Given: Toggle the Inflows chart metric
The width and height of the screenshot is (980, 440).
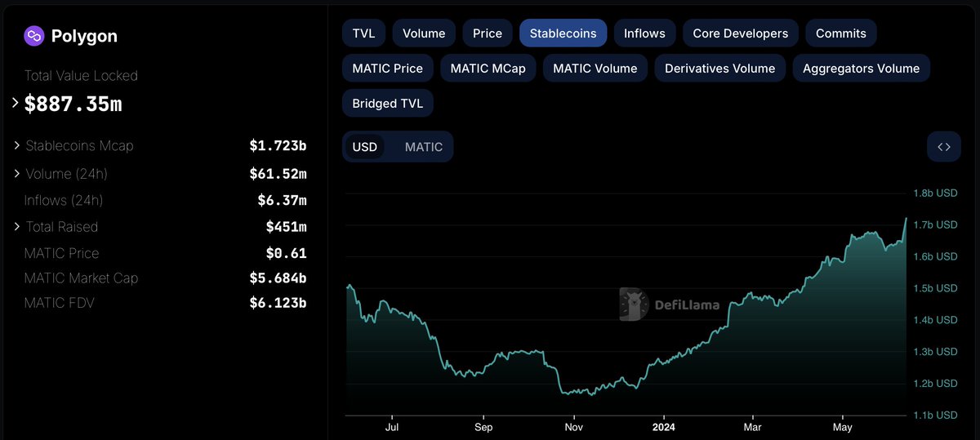Looking at the screenshot, I should (644, 33).
